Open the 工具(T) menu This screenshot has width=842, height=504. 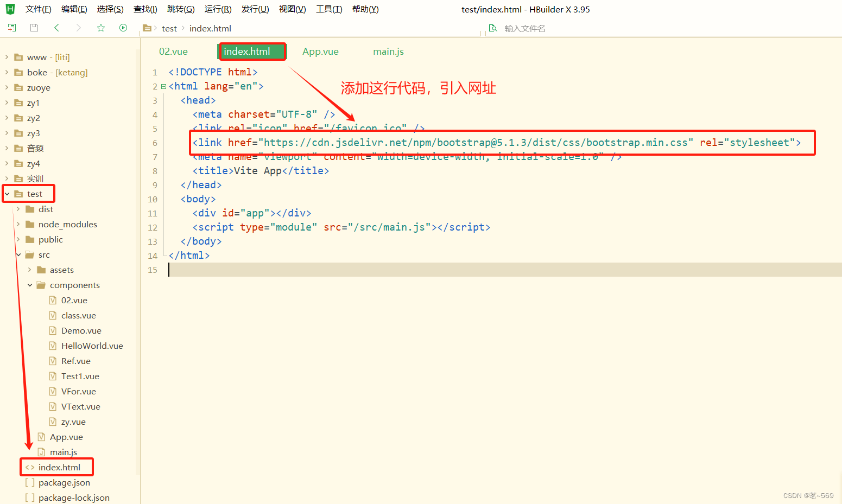[329, 9]
